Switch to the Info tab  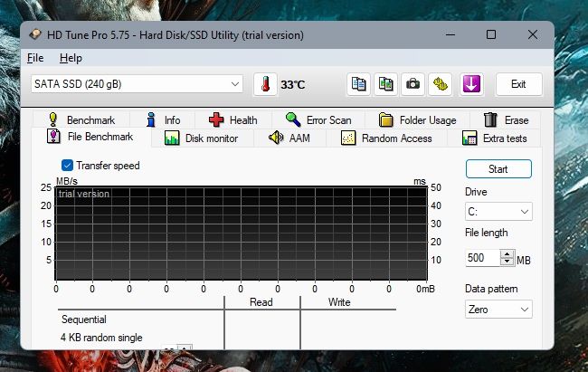click(163, 120)
